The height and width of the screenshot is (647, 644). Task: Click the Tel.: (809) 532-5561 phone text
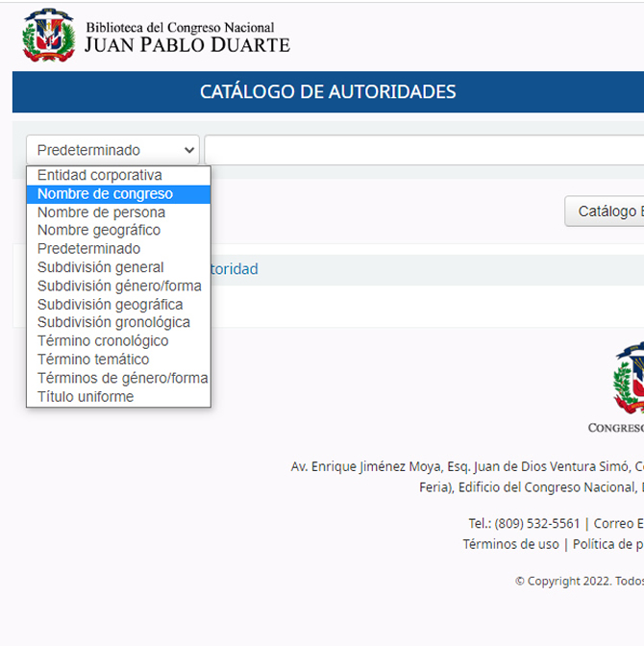coord(524,524)
